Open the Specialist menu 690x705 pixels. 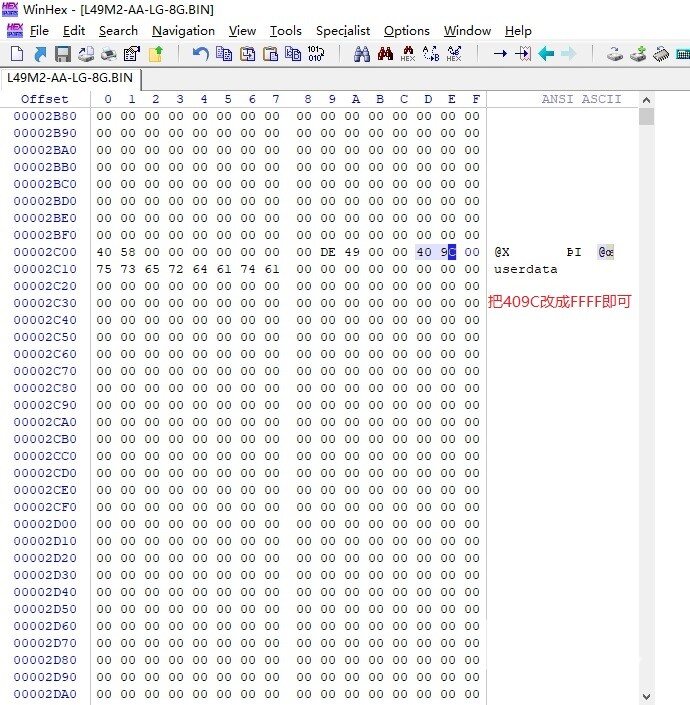point(343,31)
